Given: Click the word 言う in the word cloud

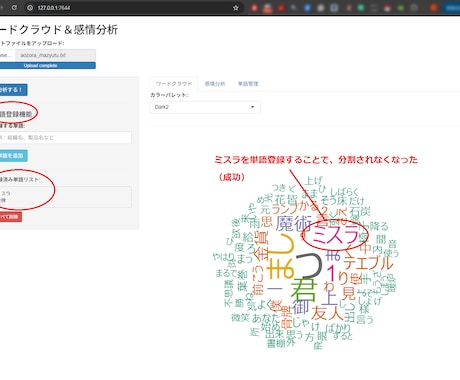Looking at the screenshot, I should (365, 320).
